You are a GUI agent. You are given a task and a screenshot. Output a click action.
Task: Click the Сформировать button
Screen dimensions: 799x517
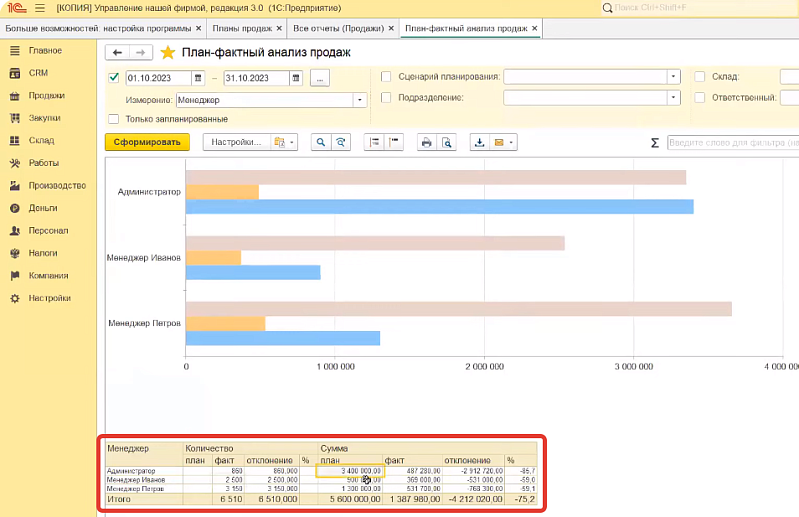tap(147, 142)
